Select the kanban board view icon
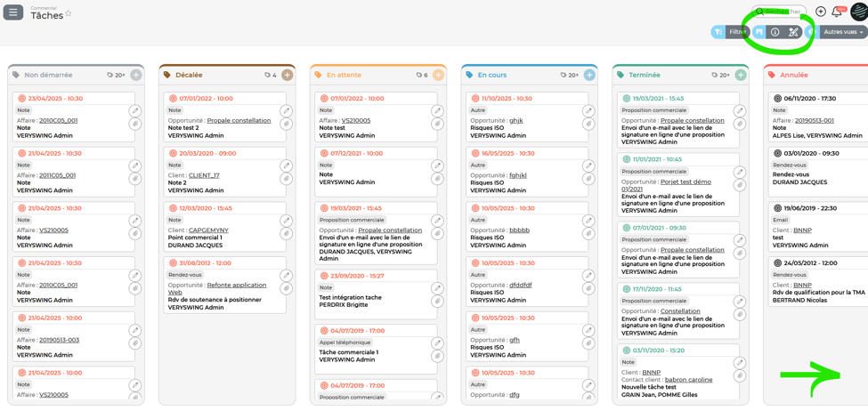The width and height of the screenshot is (868, 411). [760, 32]
